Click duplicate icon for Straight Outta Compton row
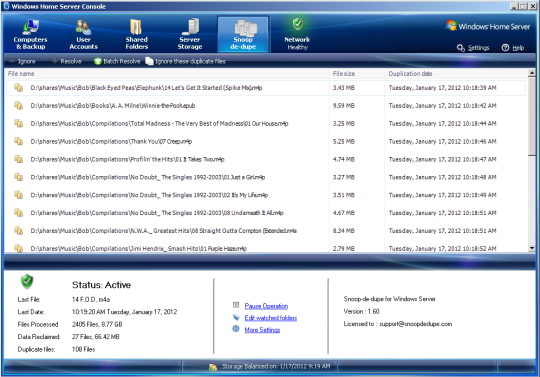 pos(19,231)
